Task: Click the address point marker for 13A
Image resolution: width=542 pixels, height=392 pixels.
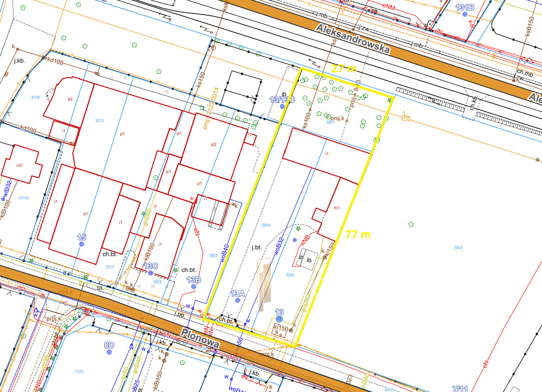Action: [x=238, y=300]
